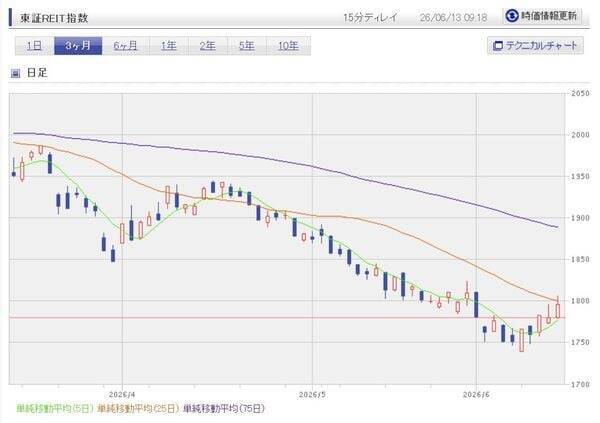The image size is (600, 423).
Task: Click the 2026/6 axis label
Action: (476, 394)
